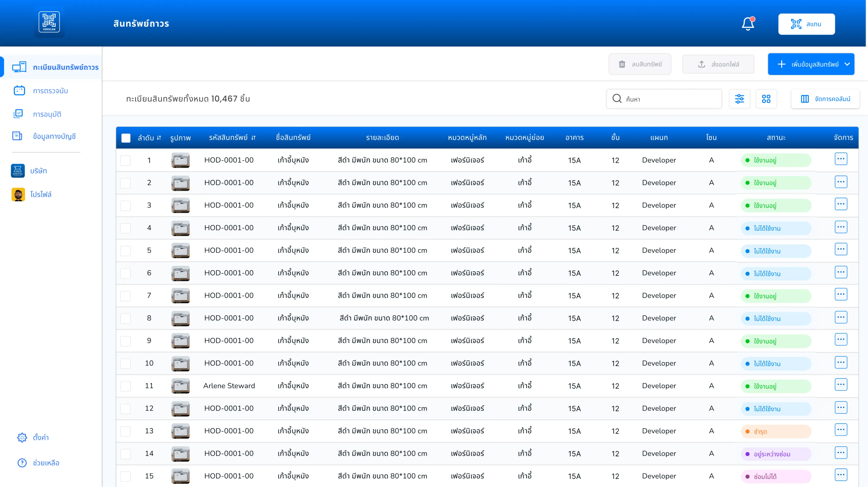Check the checkbox for row 11
Screen dimensions: 868x487
click(x=126, y=386)
